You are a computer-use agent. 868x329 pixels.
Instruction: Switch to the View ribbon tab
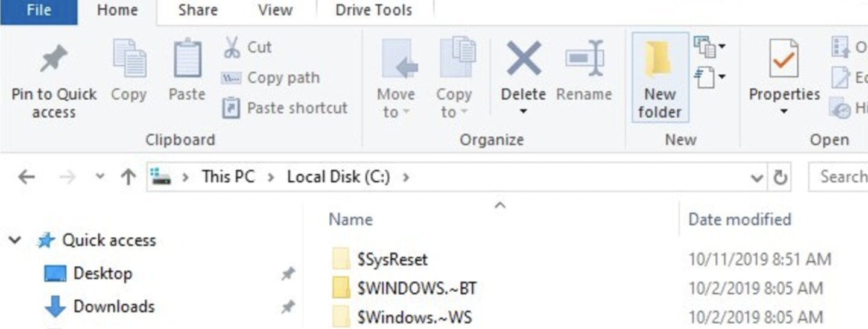276,10
